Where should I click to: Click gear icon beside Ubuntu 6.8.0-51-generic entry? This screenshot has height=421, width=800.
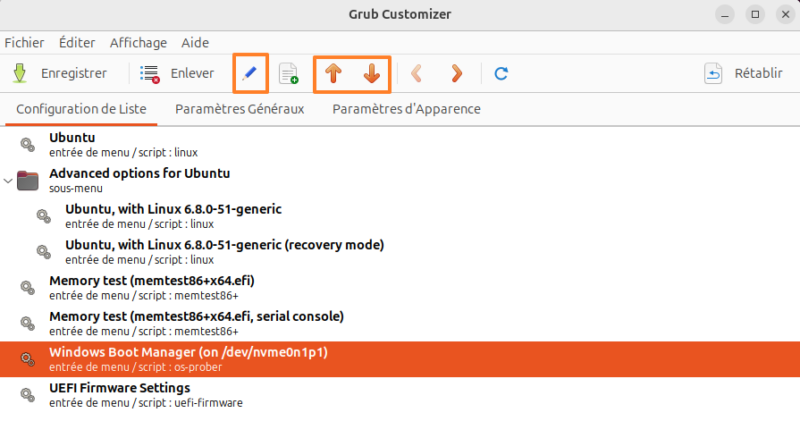(44, 216)
